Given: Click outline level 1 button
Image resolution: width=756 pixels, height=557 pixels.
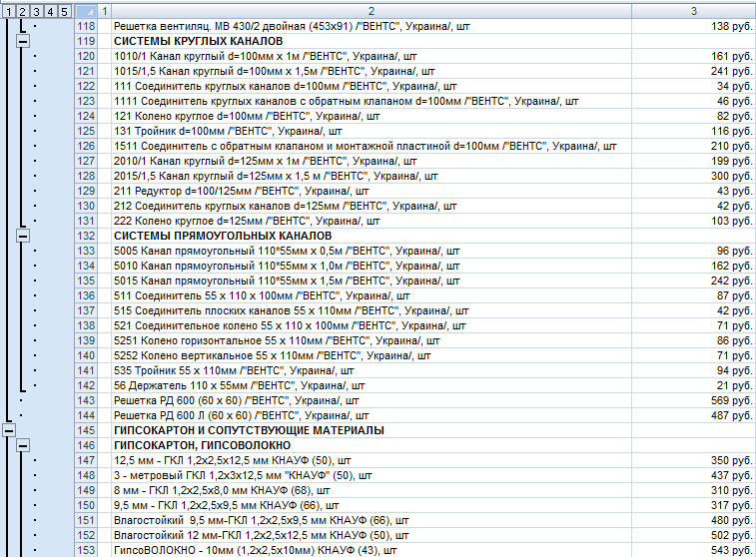Looking at the screenshot, I should click(x=9, y=11).
